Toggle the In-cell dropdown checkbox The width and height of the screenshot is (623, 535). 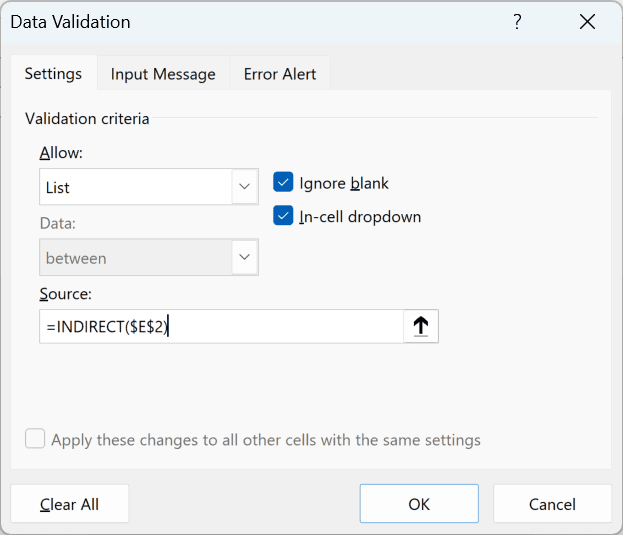pos(283,216)
